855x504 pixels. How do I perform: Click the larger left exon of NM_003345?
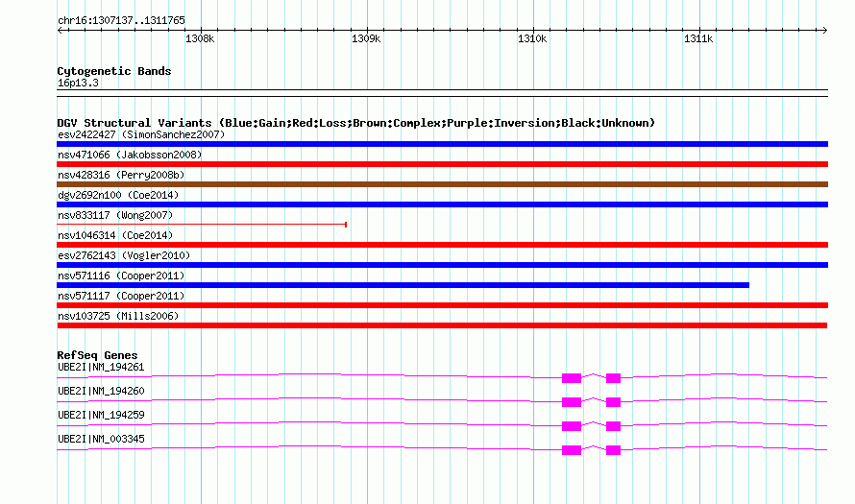click(572, 450)
